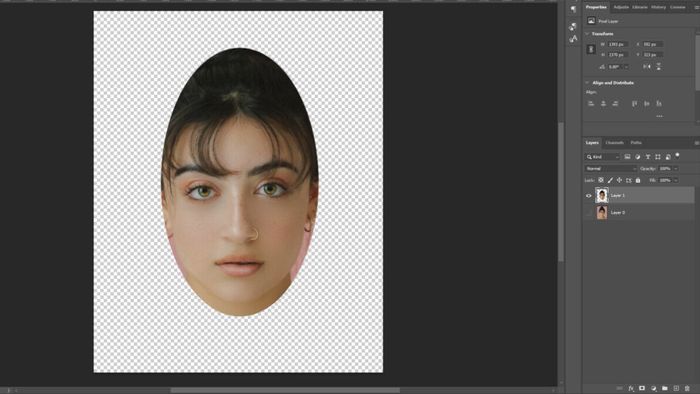Screen dimensions: 700x394
Task: Click the Pixel Layer icon in Properties
Action: [x=591, y=21]
